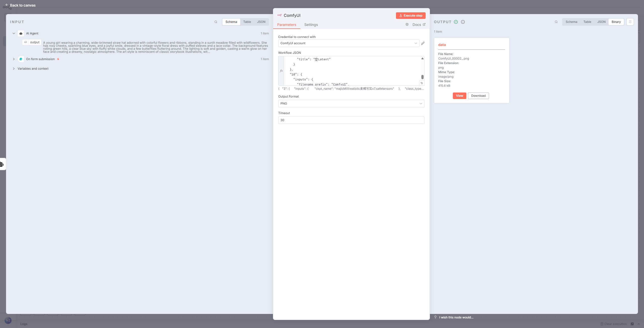Open the AI assistant robot side tab
Screen dimensions: 644x328
pos(2,164)
